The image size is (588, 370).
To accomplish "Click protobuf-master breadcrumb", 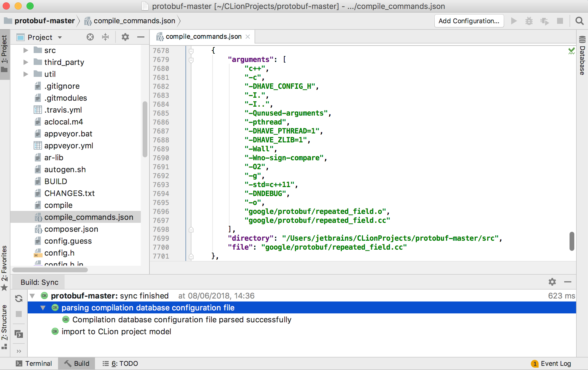I will (40, 21).
